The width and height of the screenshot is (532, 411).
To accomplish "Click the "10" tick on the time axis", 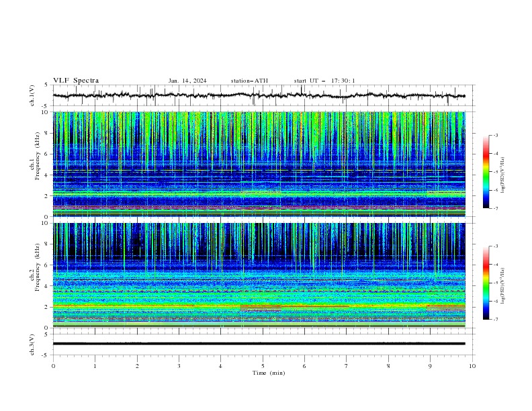I will click(x=472, y=366).
